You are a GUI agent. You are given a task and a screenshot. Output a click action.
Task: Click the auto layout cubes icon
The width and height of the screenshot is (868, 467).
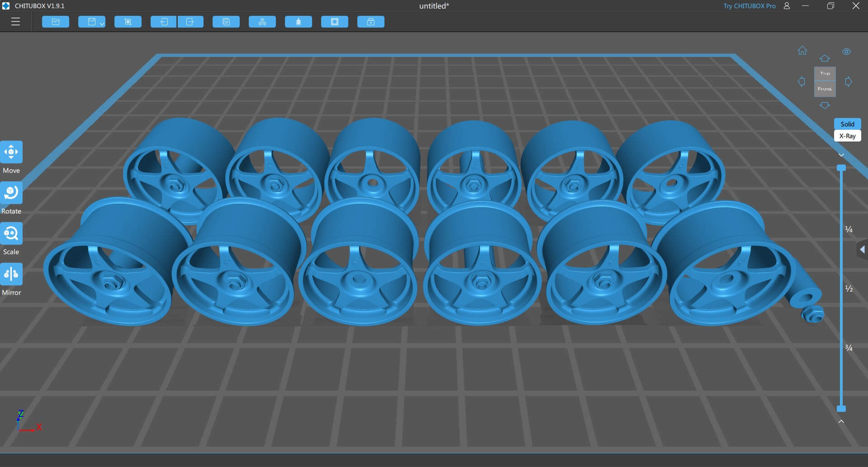262,22
